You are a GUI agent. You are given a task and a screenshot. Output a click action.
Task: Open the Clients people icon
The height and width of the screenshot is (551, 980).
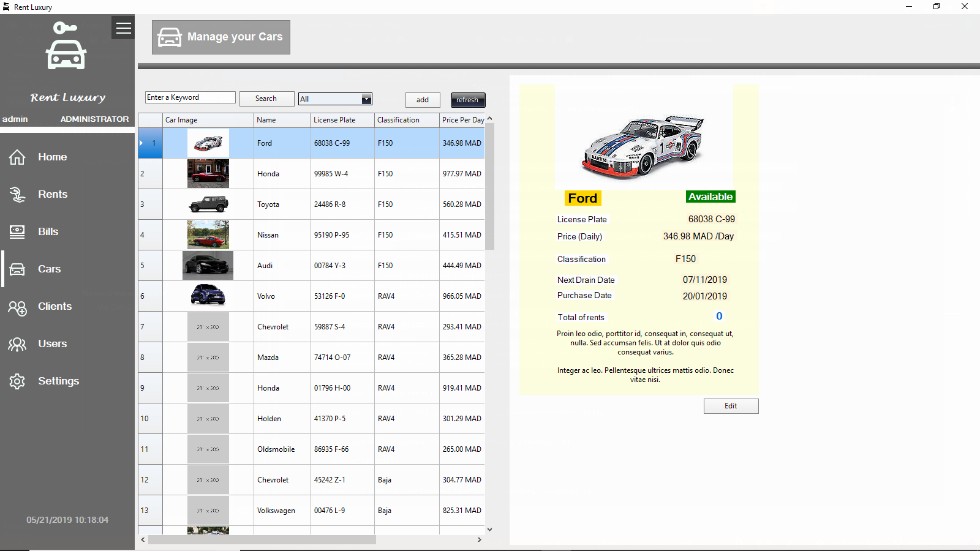tap(17, 307)
